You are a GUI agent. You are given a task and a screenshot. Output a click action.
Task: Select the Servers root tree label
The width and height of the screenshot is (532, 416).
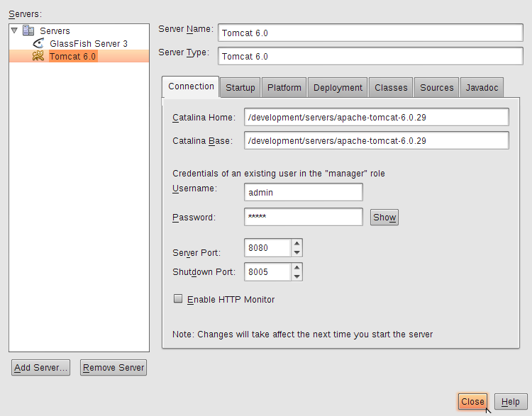pos(55,31)
